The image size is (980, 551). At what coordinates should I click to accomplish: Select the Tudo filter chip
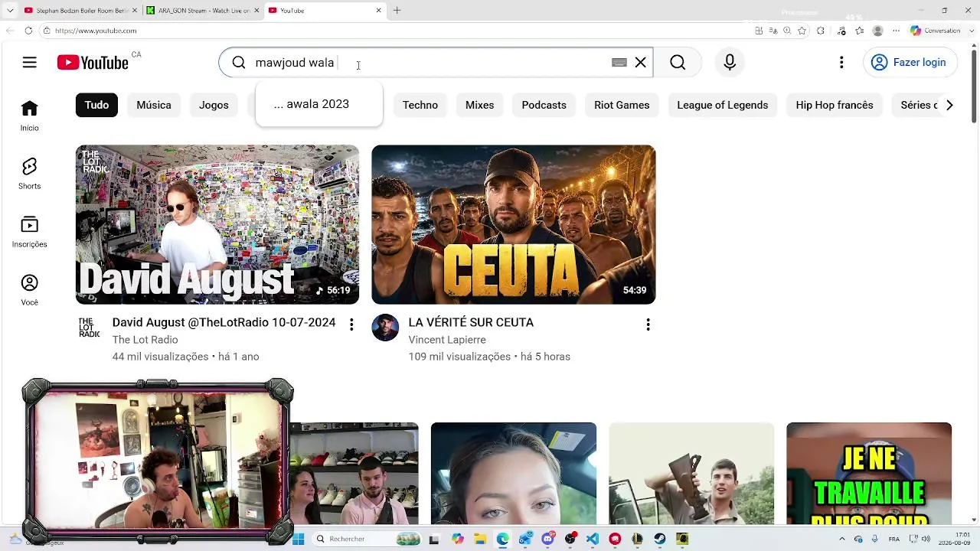click(96, 105)
